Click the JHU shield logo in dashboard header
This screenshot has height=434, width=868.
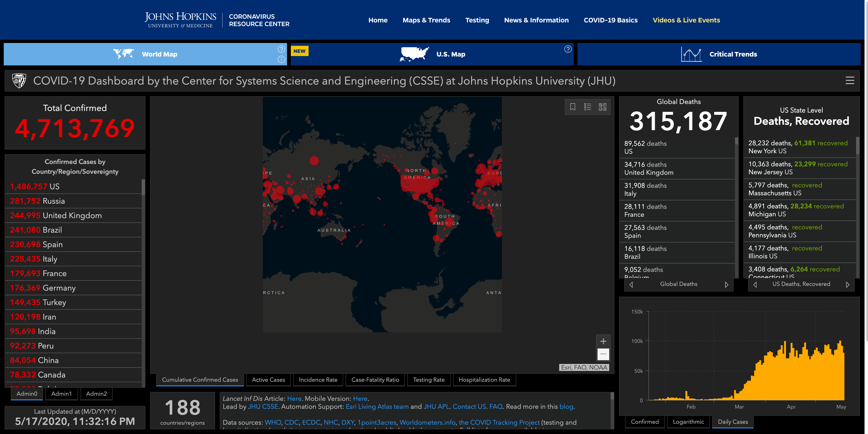[19, 81]
